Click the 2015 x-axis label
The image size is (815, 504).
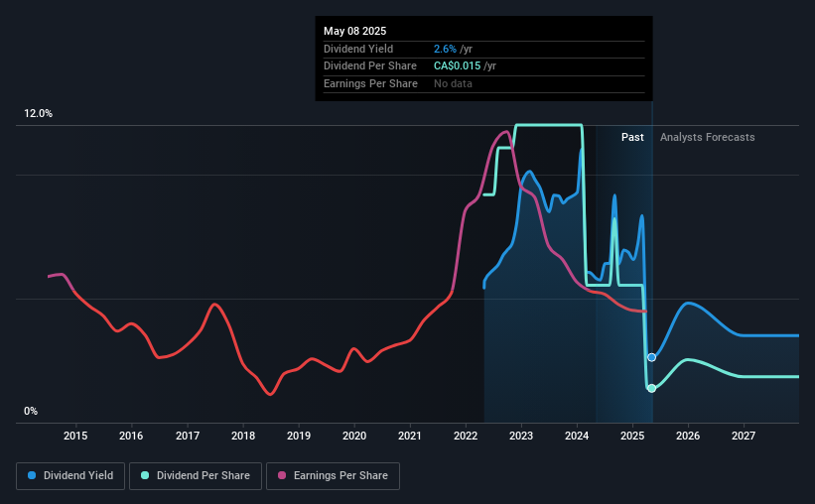pos(75,436)
